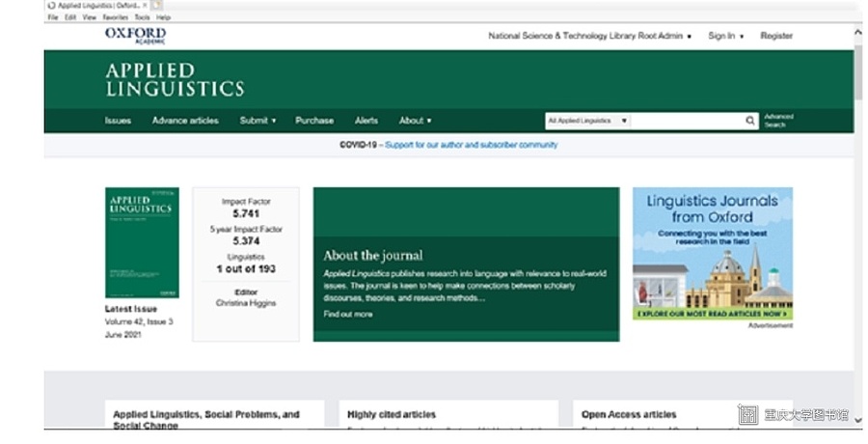The image size is (868, 444).
Task: Open Highly cited articles section
Action: [392, 414]
